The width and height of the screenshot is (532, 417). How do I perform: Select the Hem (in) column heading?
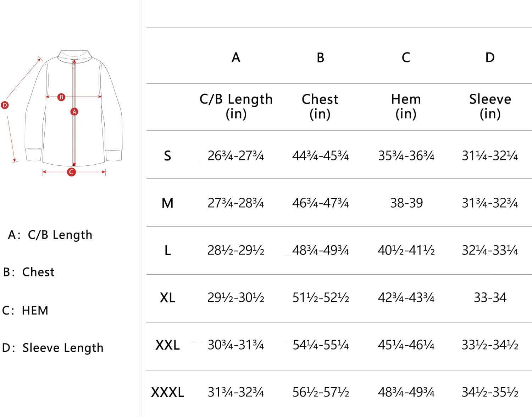[x=406, y=106]
